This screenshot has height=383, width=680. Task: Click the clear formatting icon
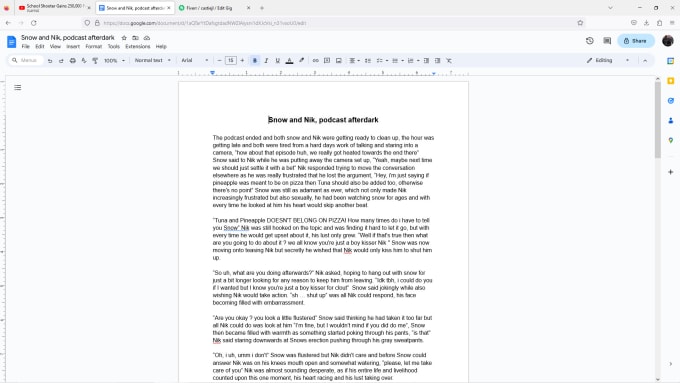[449, 61]
